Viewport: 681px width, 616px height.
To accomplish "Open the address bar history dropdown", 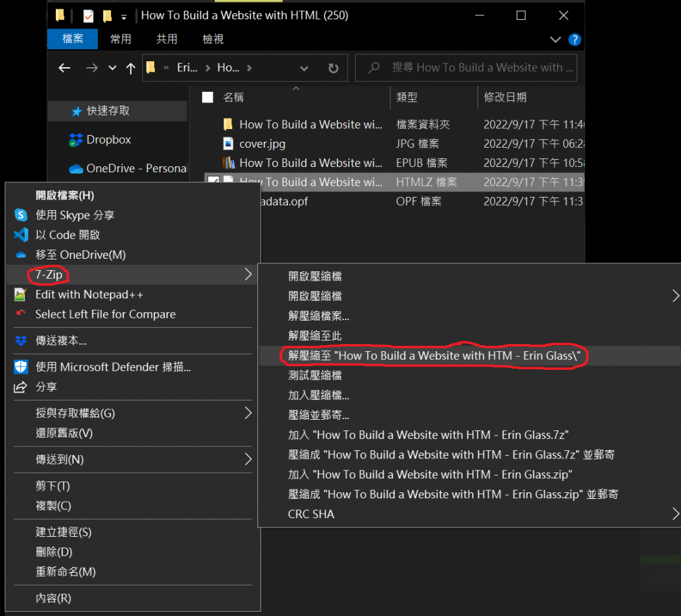I will point(304,69).
